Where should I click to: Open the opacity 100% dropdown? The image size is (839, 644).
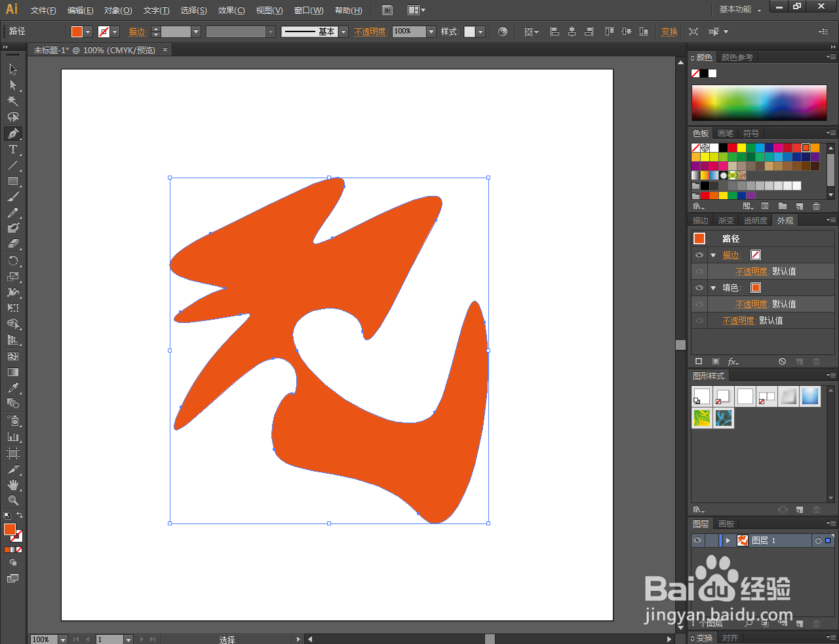(x=431, y=31)
